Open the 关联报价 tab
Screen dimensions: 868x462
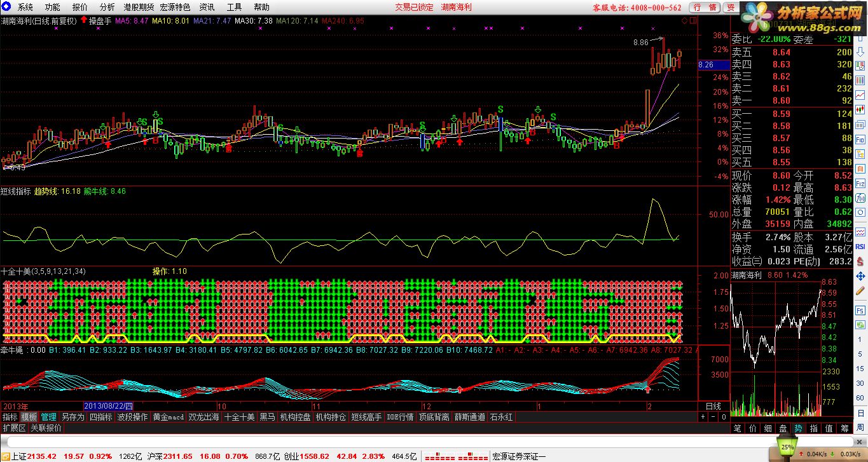[x=46, y=428]
